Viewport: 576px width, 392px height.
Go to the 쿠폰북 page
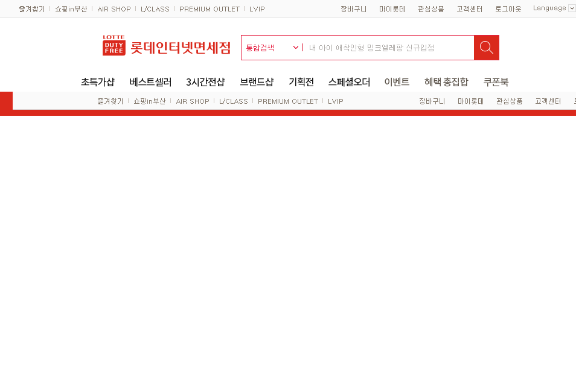[x=496, y=82]
